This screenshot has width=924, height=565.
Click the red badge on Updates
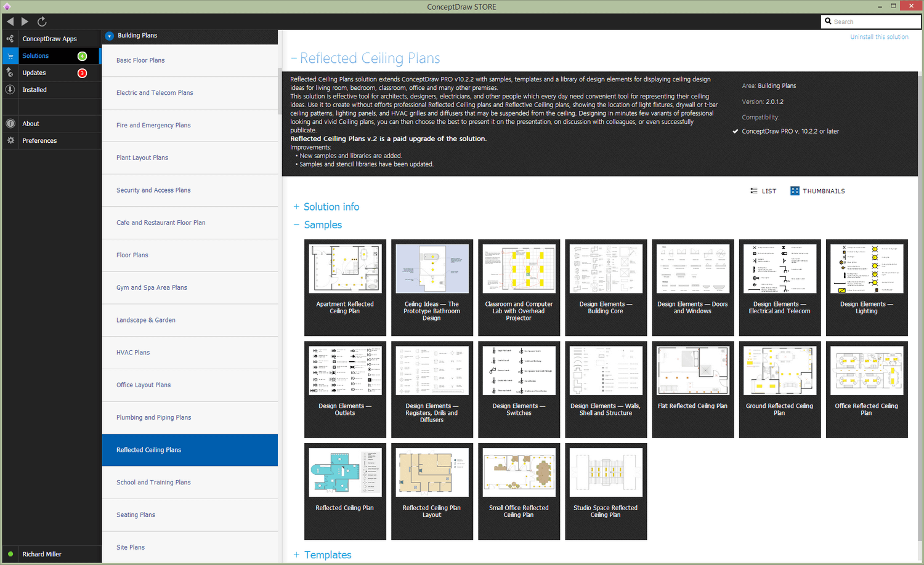click(82, 73)
